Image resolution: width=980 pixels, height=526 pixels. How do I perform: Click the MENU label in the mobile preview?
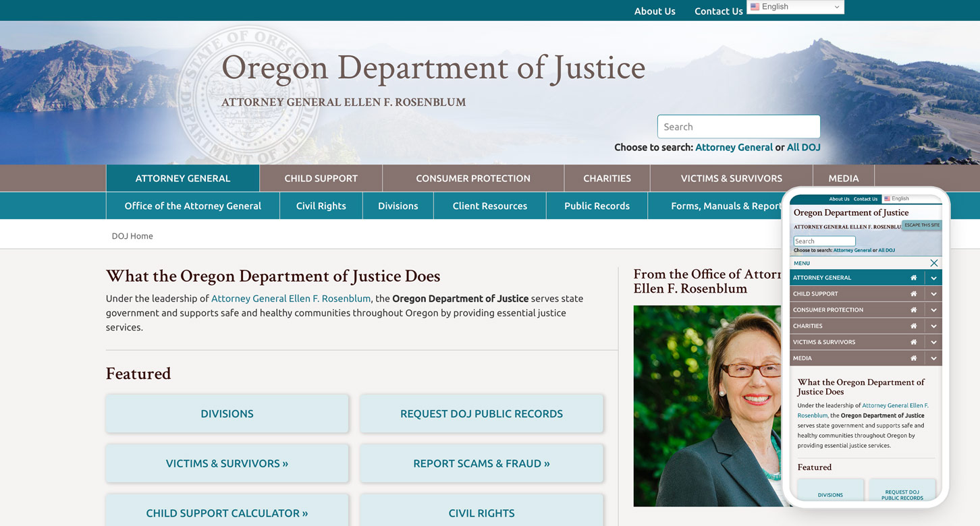tap(802, 263)
